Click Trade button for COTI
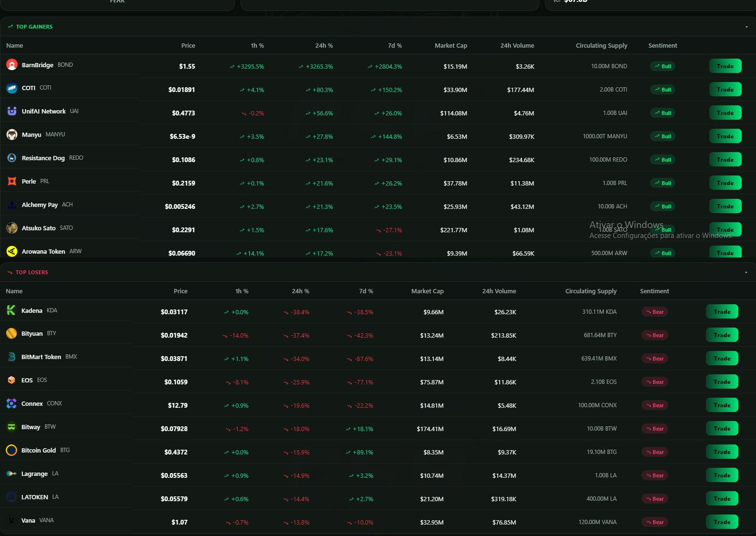Image resolution: width=756 pixels, height=536 pixels. click(x=725, y=89)
